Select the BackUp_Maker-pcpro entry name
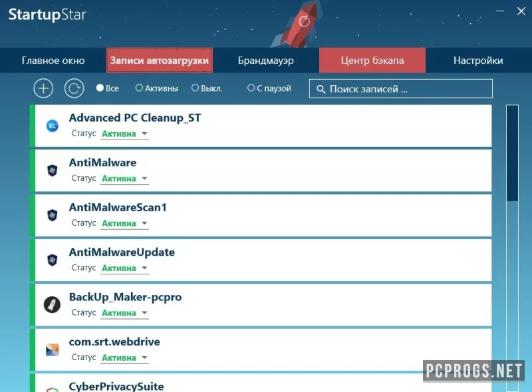Viewport: 532px width, 392px height. (125, 297)
